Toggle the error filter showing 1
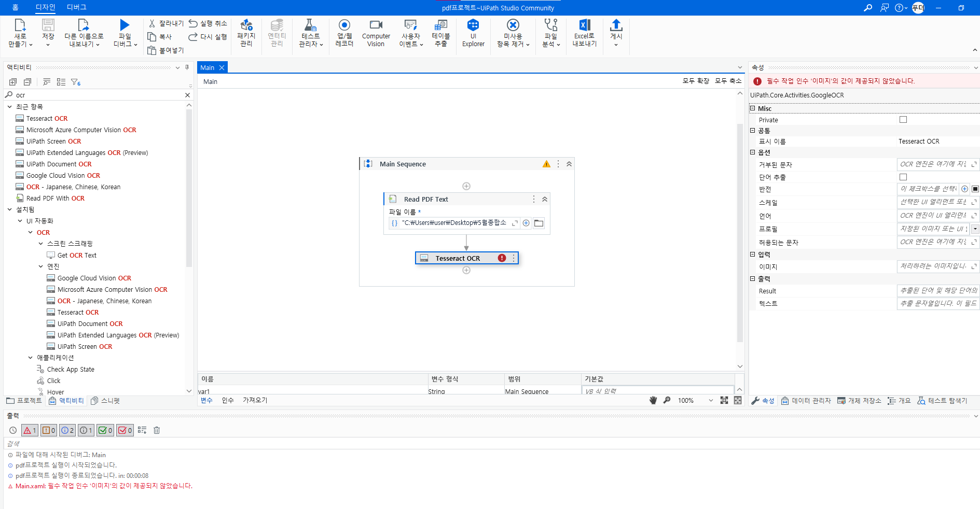 coord(30,430)
